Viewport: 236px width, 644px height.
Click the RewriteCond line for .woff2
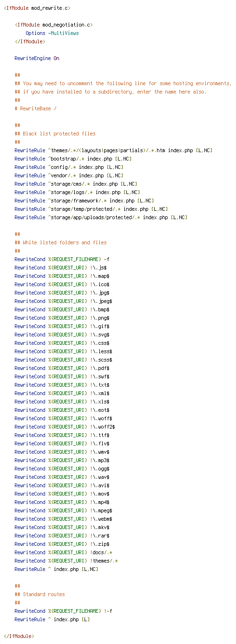[65, 427]
